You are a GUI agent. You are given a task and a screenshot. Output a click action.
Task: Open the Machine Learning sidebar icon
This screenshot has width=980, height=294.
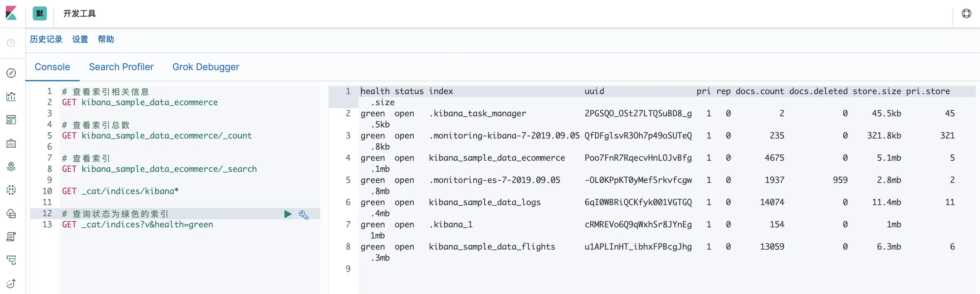11,190
